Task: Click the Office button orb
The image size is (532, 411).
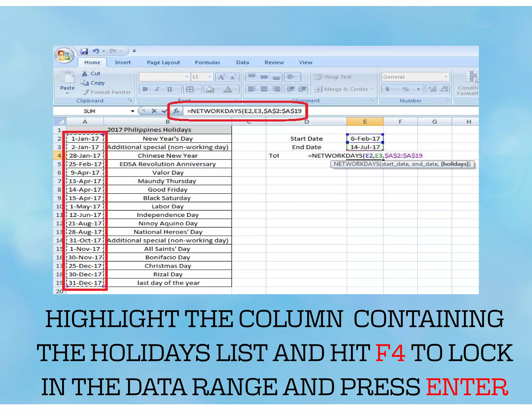Action: (x=64, y=55)
